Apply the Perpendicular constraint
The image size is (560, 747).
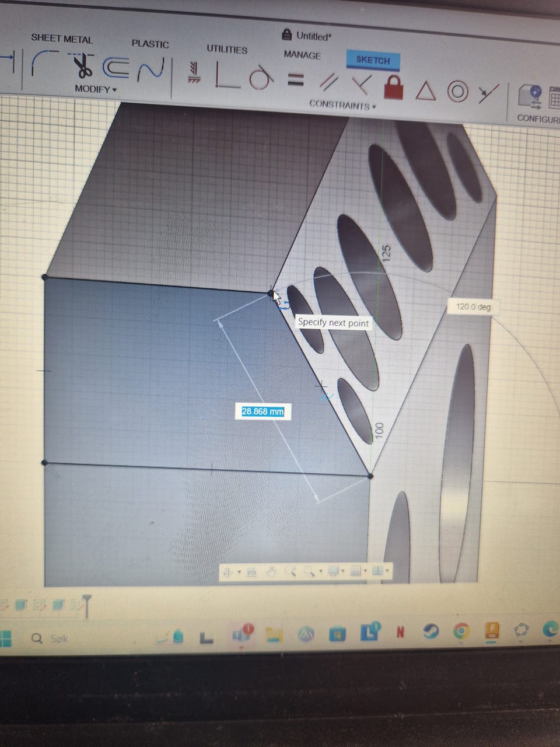pos(362,85)
